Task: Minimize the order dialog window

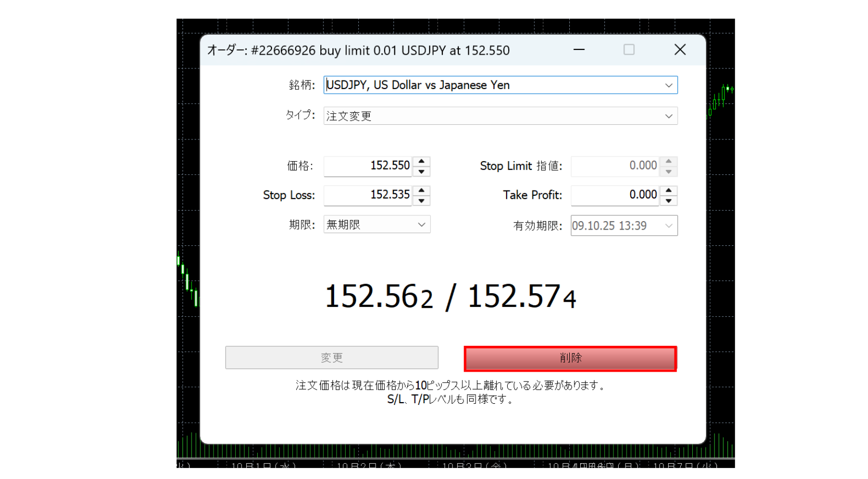Action: point(579,50)
